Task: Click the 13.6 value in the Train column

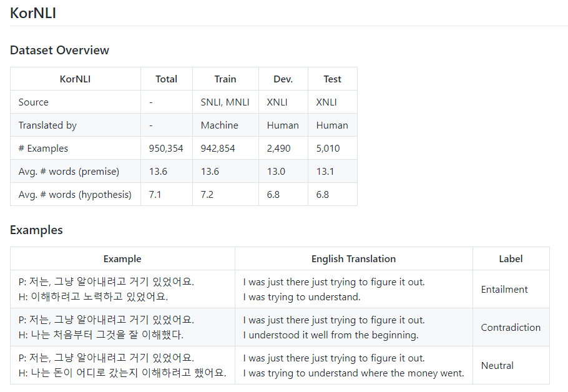Action: click(210, 172)
